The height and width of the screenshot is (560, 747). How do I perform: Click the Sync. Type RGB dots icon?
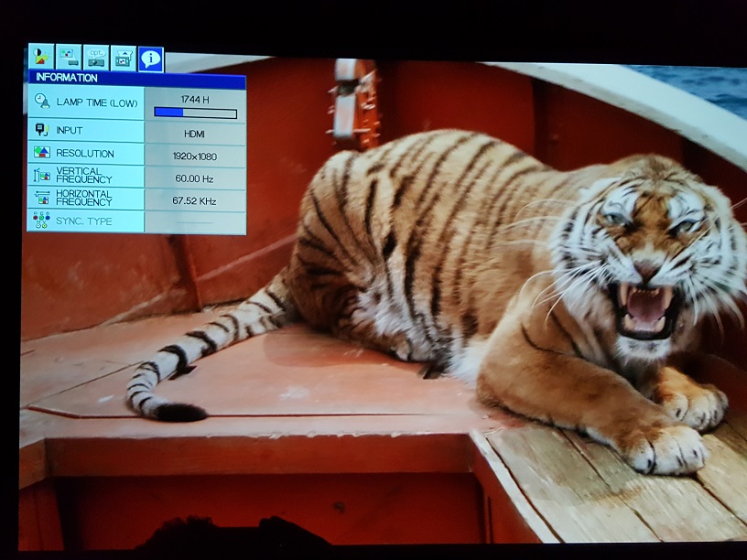click(x=42, y=221)
